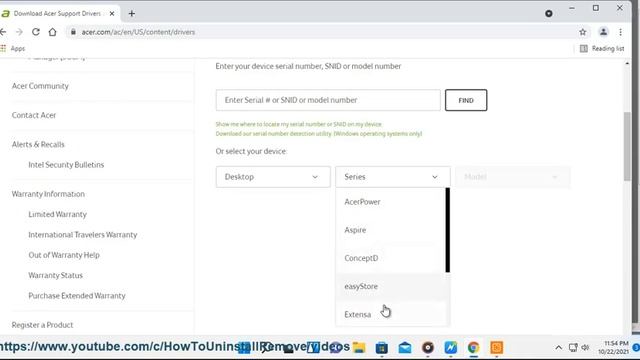The height and width of the screenshot is (360, 640).
Task: Open Limited Warranty link
Action: click(58, 214)
